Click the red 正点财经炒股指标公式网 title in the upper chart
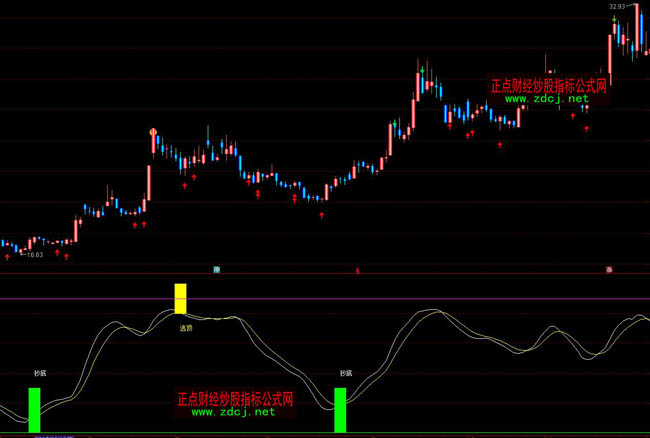 tap(548, 86)
